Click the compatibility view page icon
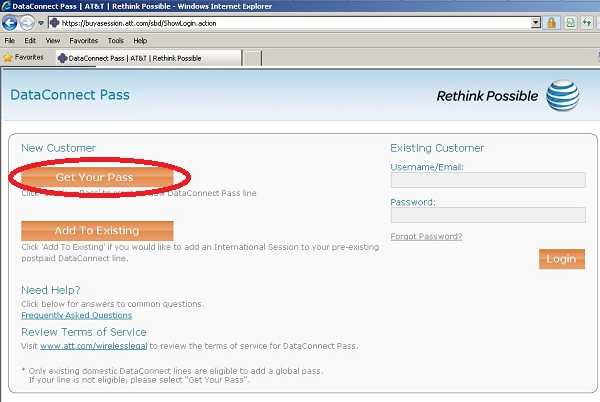The width and height of the screenshot is (600, 402). [x=571, y=23]
